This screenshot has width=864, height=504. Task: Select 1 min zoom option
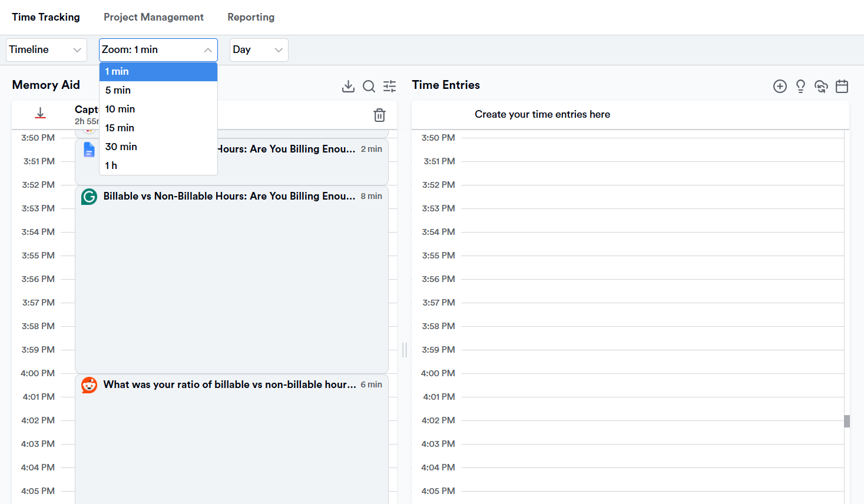pyautogui.click(x=158, y=71)
